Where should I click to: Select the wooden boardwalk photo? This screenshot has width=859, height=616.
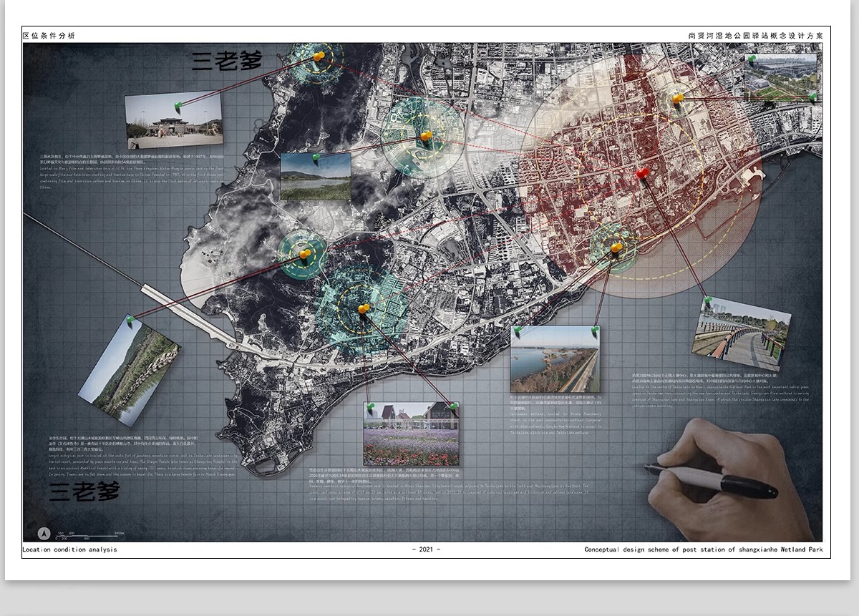pos(741,335)
